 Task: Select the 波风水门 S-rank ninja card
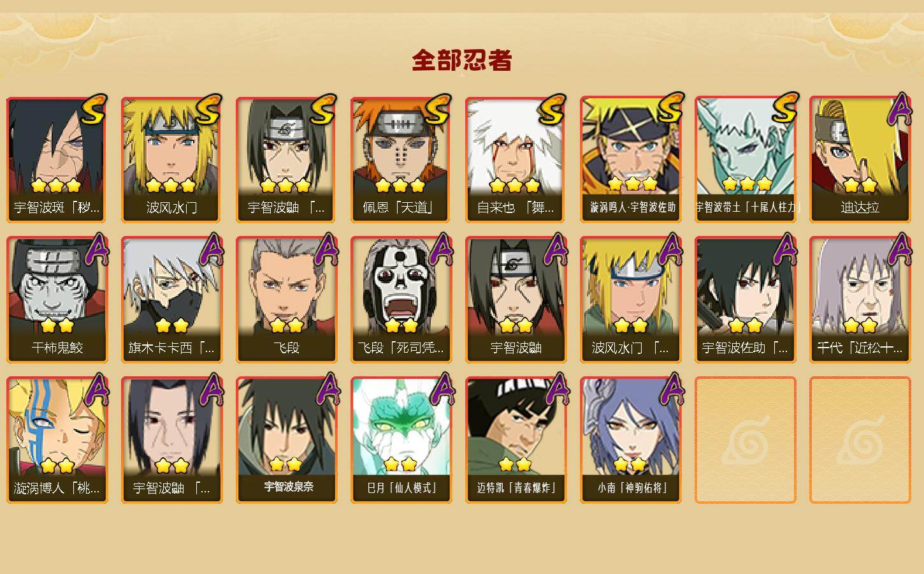click(171, 159)
